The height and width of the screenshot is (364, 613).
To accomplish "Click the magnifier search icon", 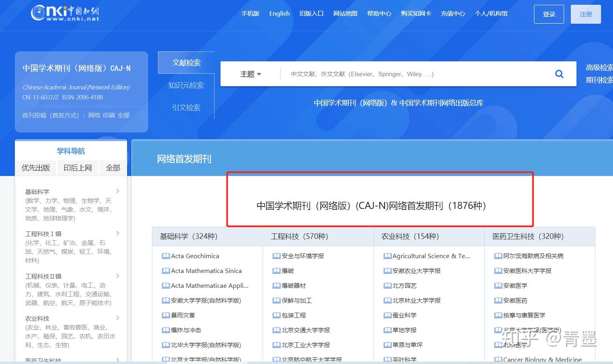I will coord(559,74).
